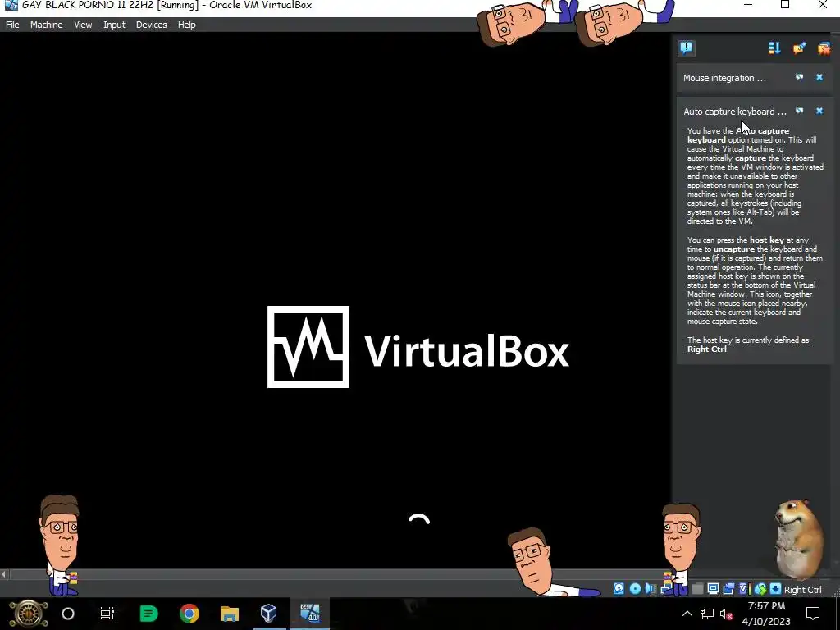This screenshot has width=840, height=630.
Task: Open the File menu
Action: coord(12,25)
